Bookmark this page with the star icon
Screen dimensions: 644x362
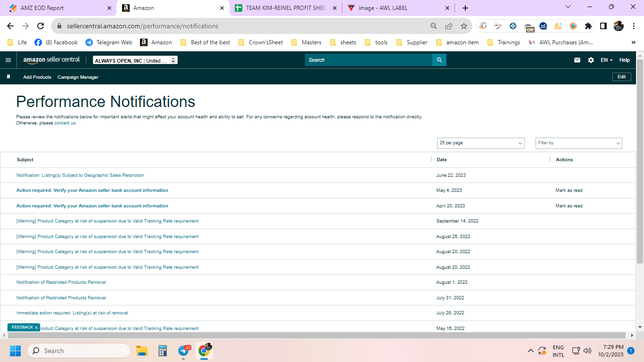pyautogui.click(x=464, y=26)
